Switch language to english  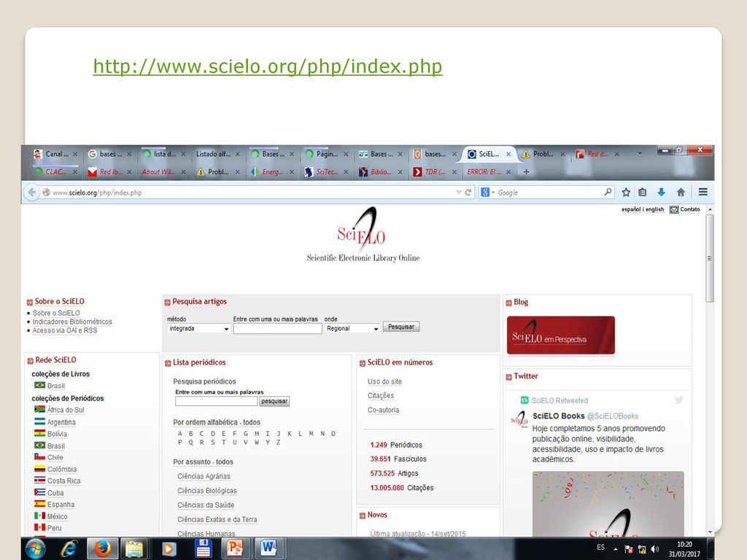coord(654,209)
